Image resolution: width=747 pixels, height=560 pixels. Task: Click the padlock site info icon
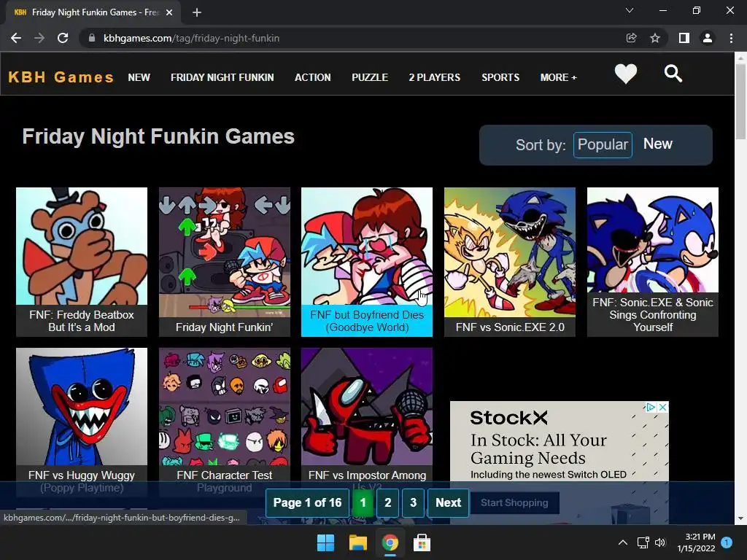tap(92, 38)
